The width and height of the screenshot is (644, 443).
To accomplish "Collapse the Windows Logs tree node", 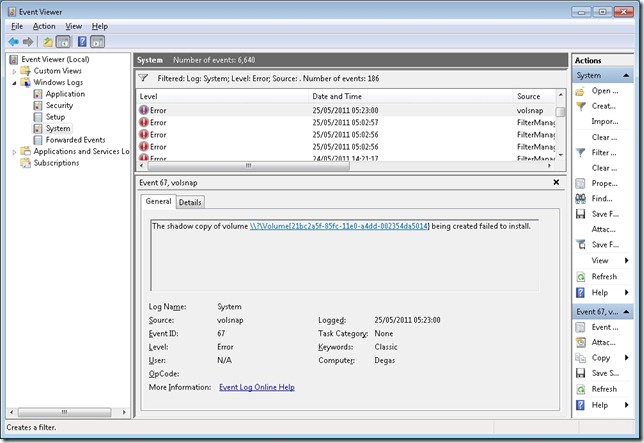I will [14, 82].
